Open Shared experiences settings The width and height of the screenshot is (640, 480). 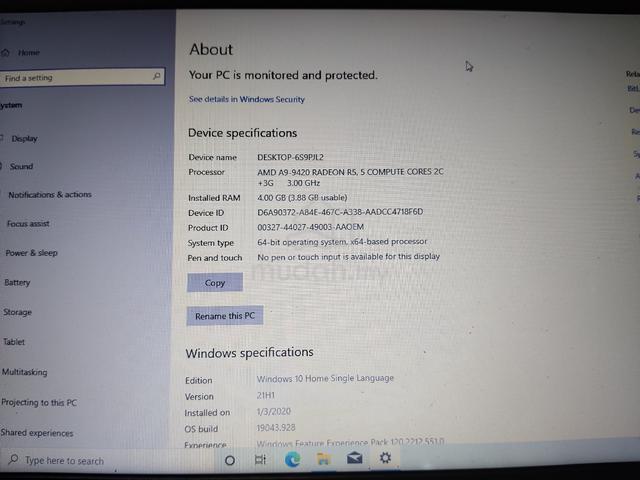click(x=37, y=433)
